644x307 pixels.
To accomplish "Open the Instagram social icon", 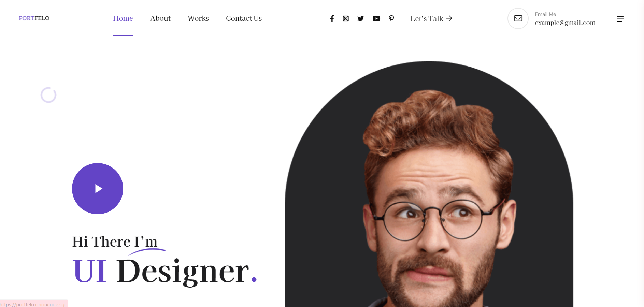I will coord(346,18).
